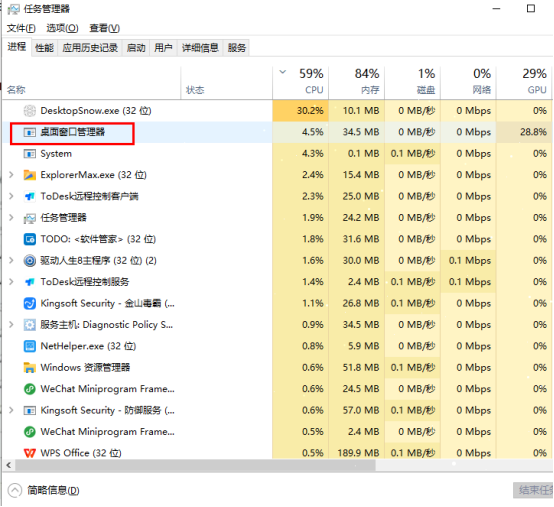The height and width of the screenshot is (507, 554).
Task: Switch to the 服务 tab
Action: (x=236, y=48)
